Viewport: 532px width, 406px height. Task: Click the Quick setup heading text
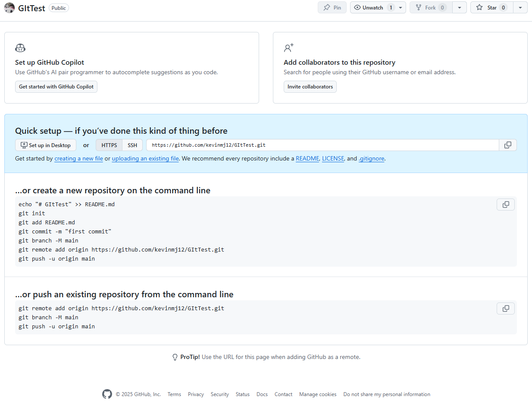pyautogui.click(x=121, y=131)
